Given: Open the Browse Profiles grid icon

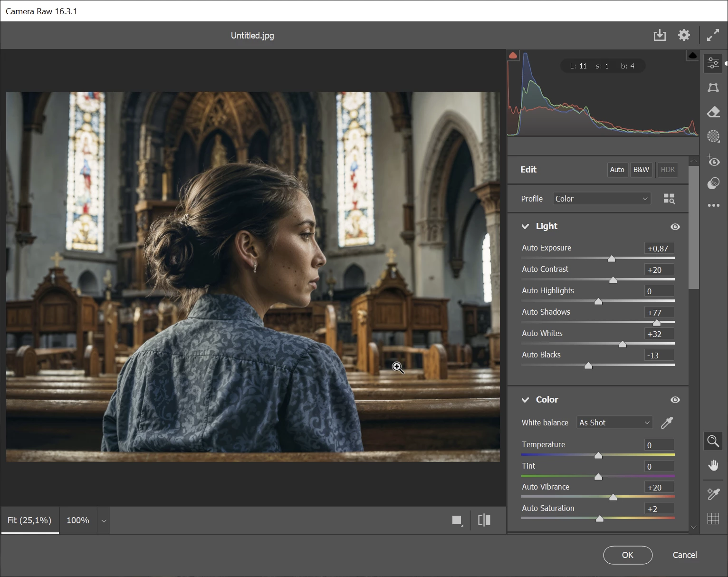Looking at the screenshot, I should [669, 199].
